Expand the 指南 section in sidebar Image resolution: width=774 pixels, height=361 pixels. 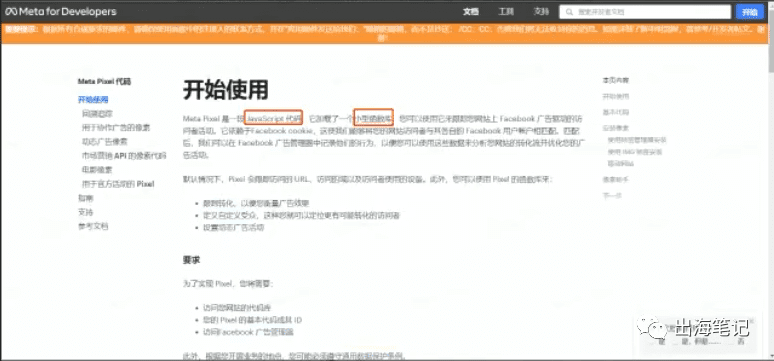85,198
